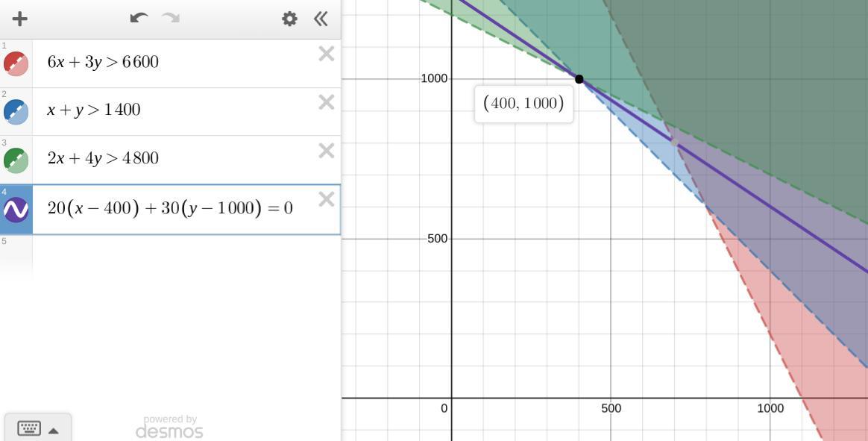Collapse the expression list panel
868x441 pixels.
321,19
